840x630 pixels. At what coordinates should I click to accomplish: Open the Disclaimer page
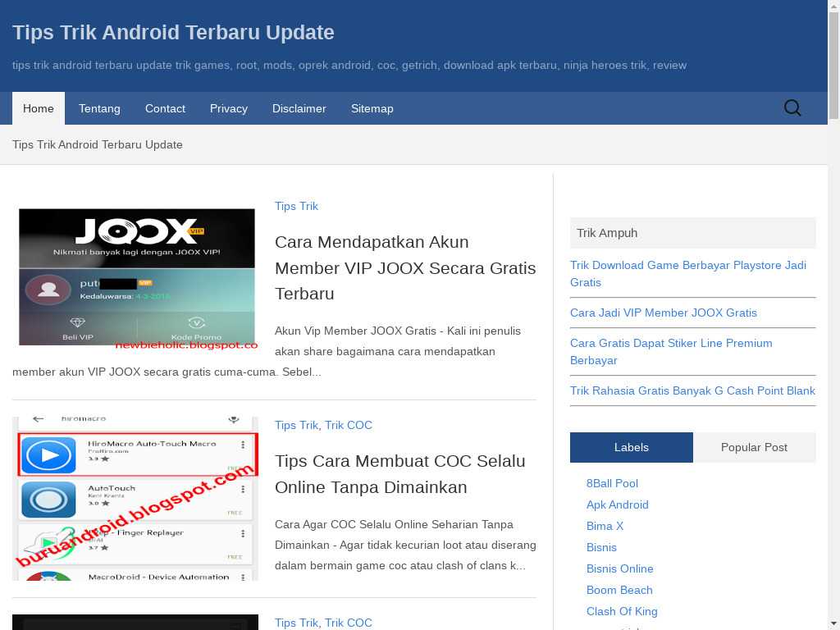[299, 108]
